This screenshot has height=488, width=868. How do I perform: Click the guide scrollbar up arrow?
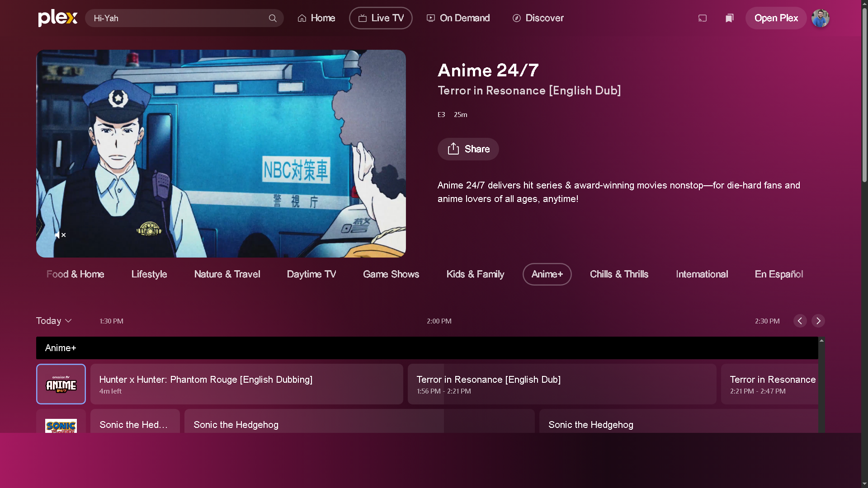click(x=821, y=340)
